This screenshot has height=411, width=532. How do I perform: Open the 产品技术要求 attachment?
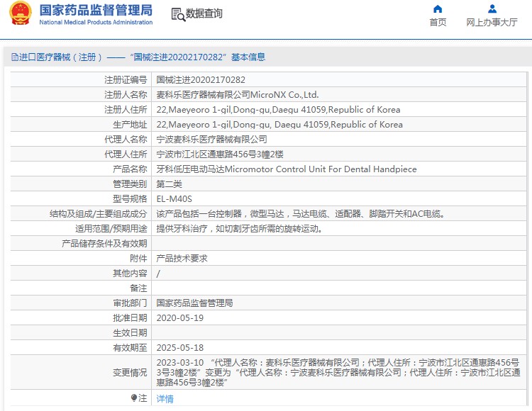[x=182, y=259]
